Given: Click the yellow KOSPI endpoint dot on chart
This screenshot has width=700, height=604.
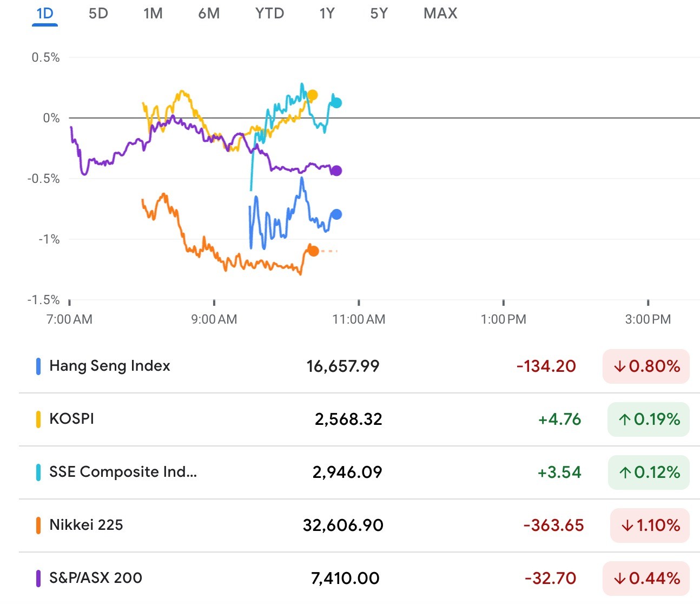Looking at the screenshot, I should [x=312, y=95].
